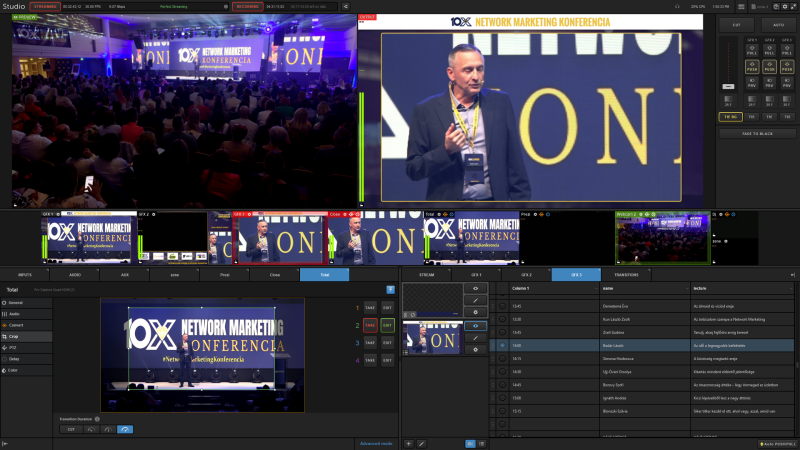The image size is (800, 450).
Task: Toggle eye visibility of the first graphics layer
Action: pyautogui.click(x=475, y=288)
